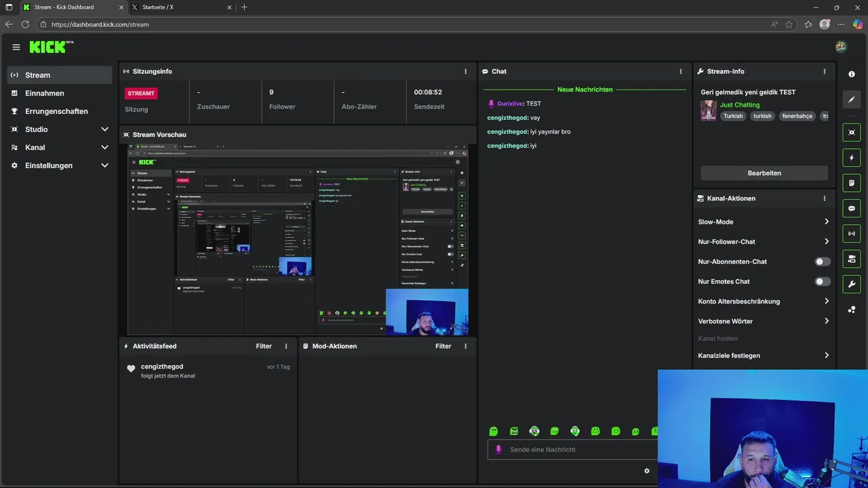The height and width of the screenshot is (488, 868).
Task: Click the info icon in the right sidebar
Action: [852, 74]
